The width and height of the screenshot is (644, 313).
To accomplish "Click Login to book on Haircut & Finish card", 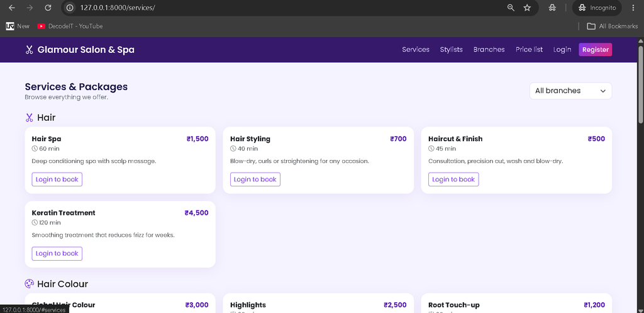I will (453, 179).
